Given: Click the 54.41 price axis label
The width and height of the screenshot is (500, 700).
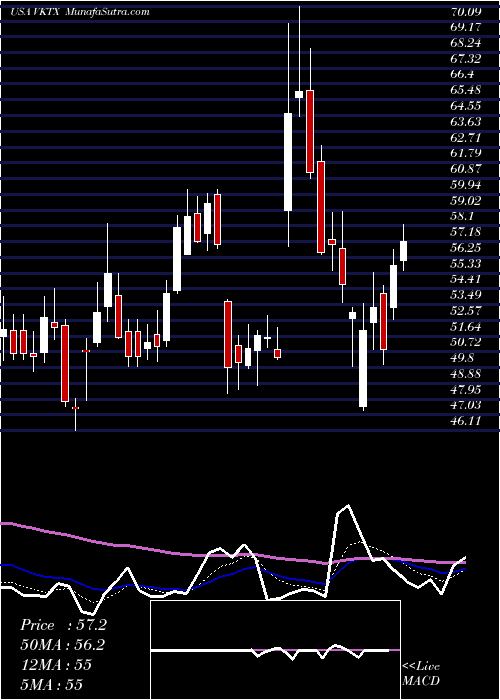Looking at the screenshot, I should [466, 279].
